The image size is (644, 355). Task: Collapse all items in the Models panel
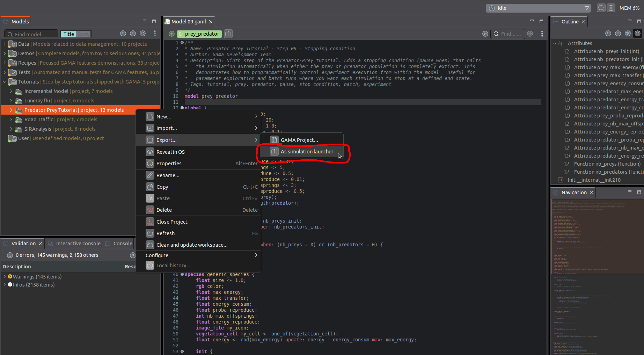133,34
